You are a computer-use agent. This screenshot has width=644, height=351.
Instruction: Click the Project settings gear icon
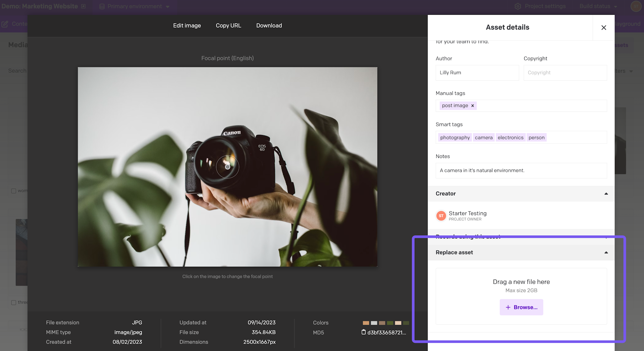point(517,6)
